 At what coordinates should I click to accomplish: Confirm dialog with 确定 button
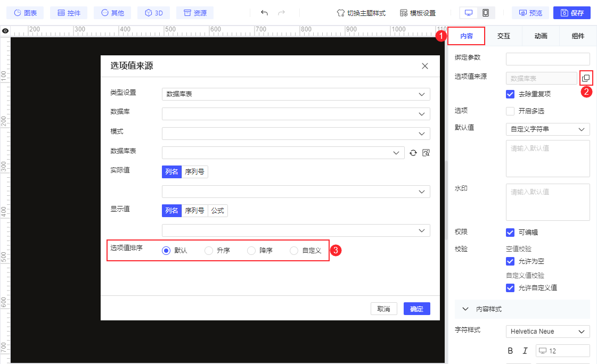[416, 308]
